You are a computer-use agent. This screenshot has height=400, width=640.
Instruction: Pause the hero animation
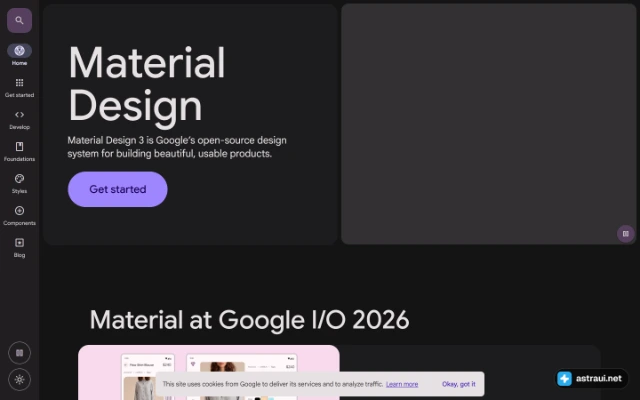coord(625,234)
